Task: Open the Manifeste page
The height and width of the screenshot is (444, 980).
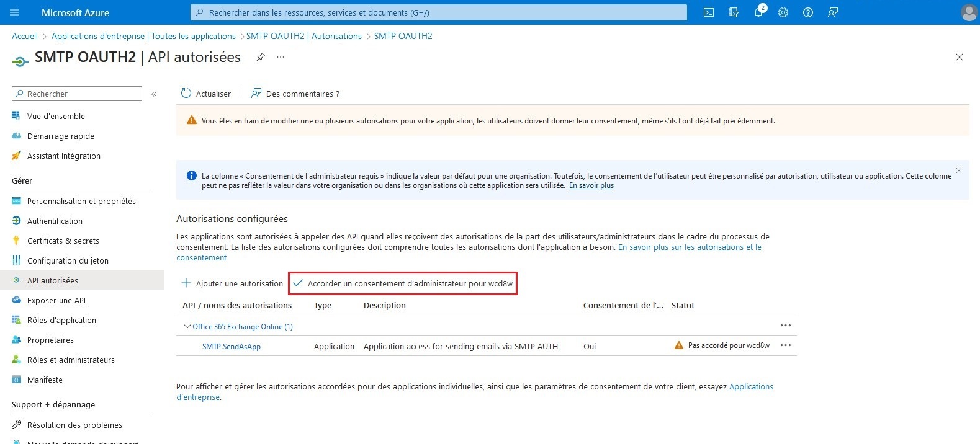Action: click(45, 380)
